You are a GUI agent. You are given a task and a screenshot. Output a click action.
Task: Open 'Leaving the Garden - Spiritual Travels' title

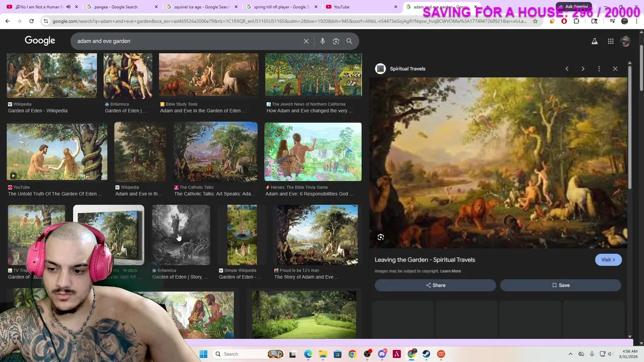click(425, 260)
